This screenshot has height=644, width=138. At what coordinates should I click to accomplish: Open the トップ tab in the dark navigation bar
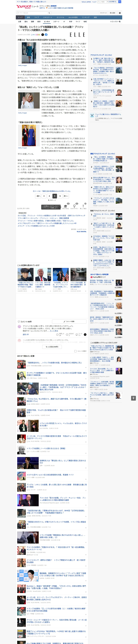(20, 17)
